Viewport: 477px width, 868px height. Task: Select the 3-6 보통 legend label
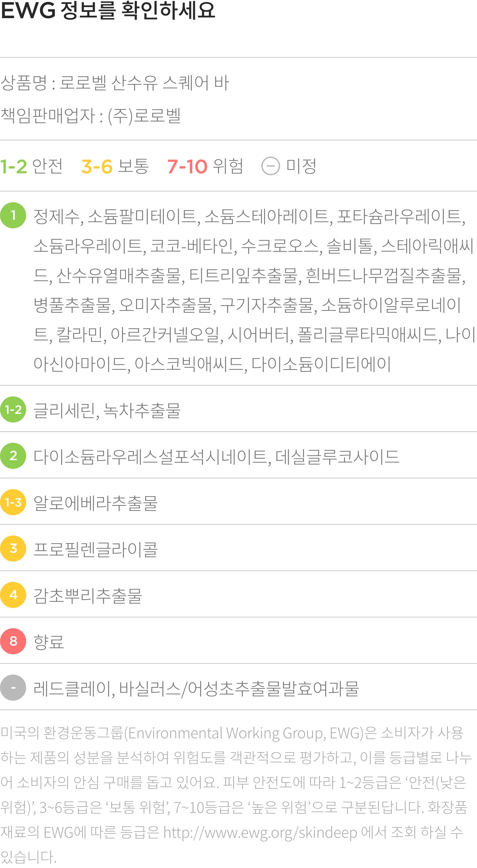(x=115, y=166)
